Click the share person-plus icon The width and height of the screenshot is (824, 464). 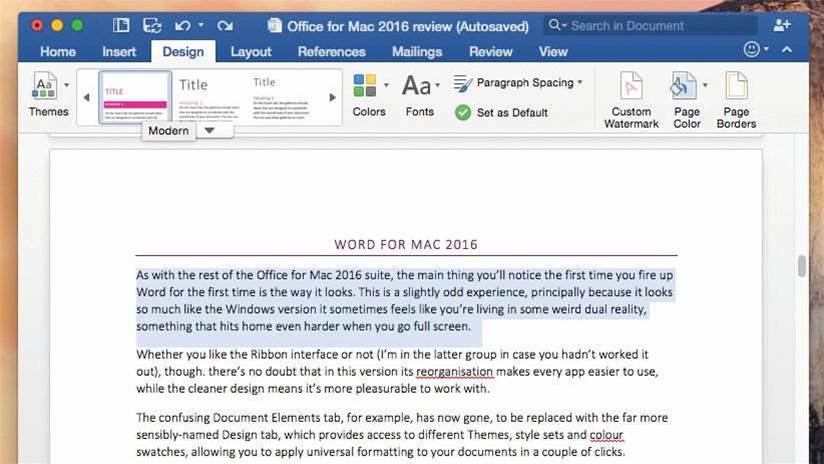tap(782, 25)
